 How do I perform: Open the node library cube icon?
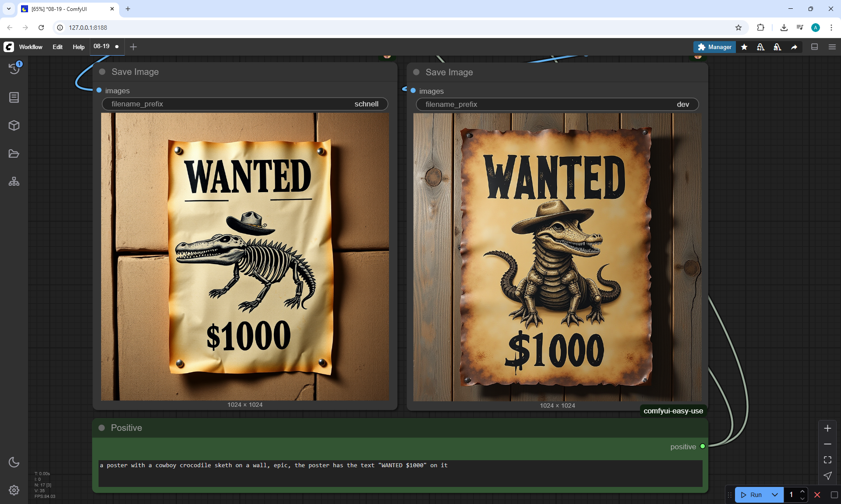click(x=14, y=126)
